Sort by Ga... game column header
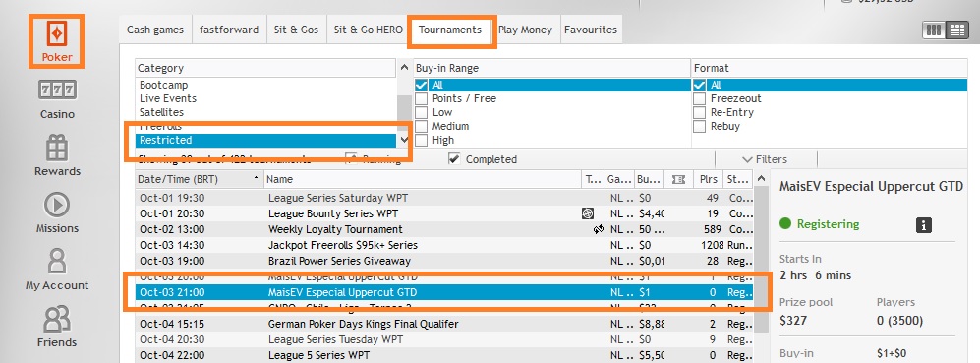 pyautogui.click(x=619, y=180)
